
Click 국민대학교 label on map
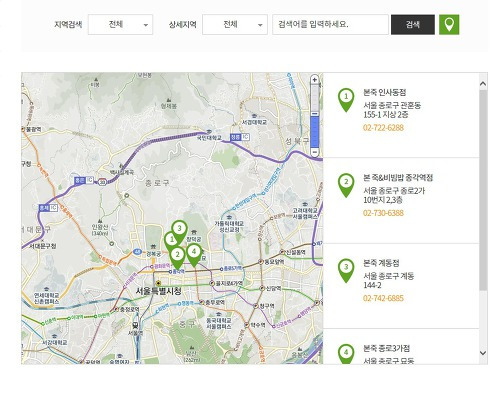(209, 138)
